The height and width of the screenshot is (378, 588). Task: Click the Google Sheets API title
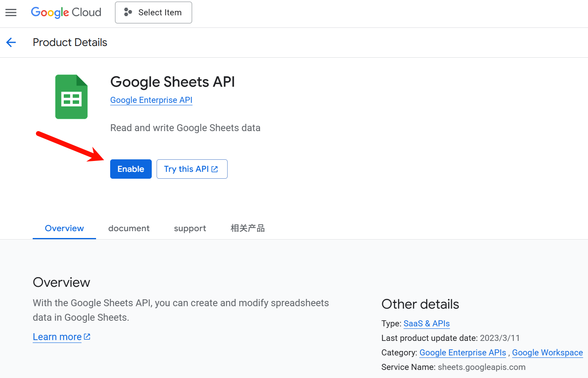[172, 82]
